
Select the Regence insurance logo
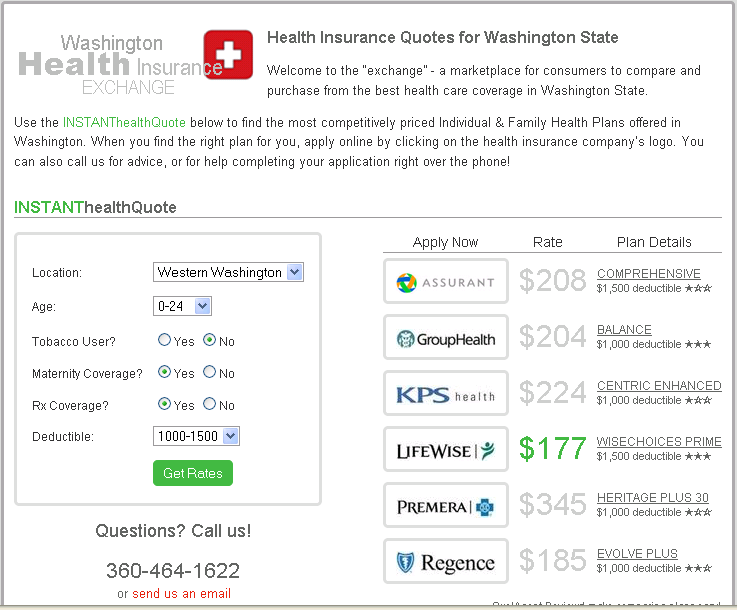pos(446,562)
